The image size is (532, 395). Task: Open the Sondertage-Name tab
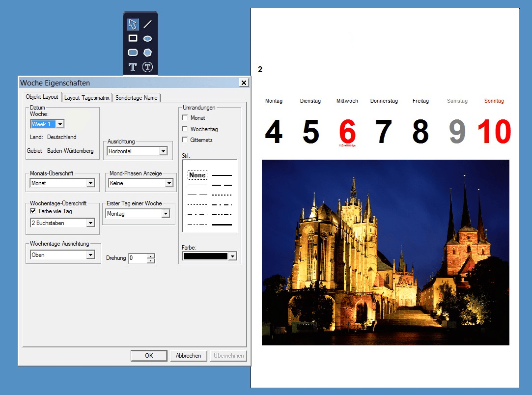[136, 98]
